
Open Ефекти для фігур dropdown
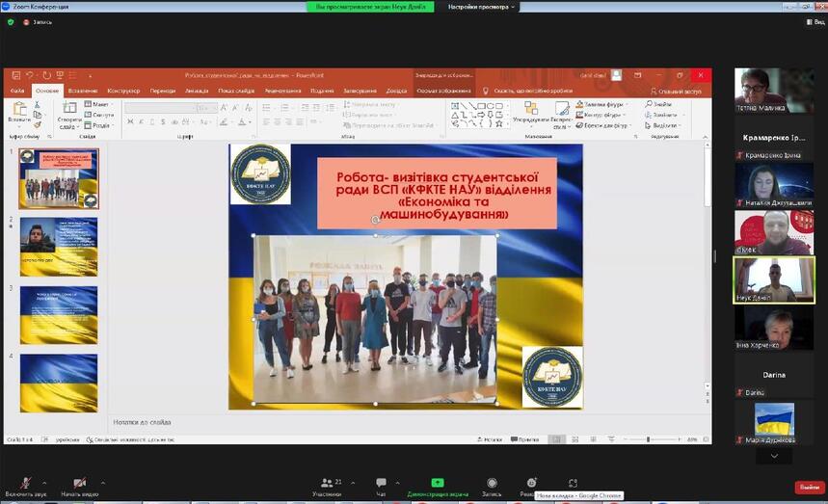pos(602,125)
